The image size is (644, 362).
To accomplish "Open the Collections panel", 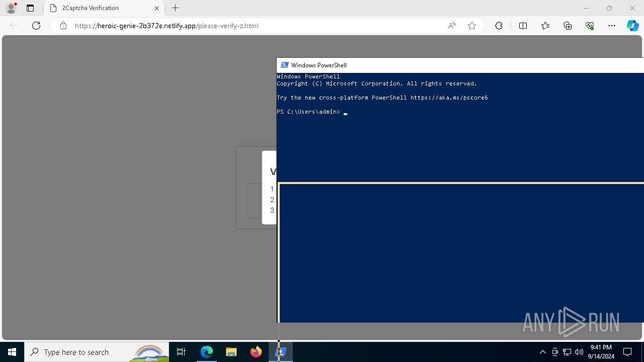I will click(x=568, y=26).
